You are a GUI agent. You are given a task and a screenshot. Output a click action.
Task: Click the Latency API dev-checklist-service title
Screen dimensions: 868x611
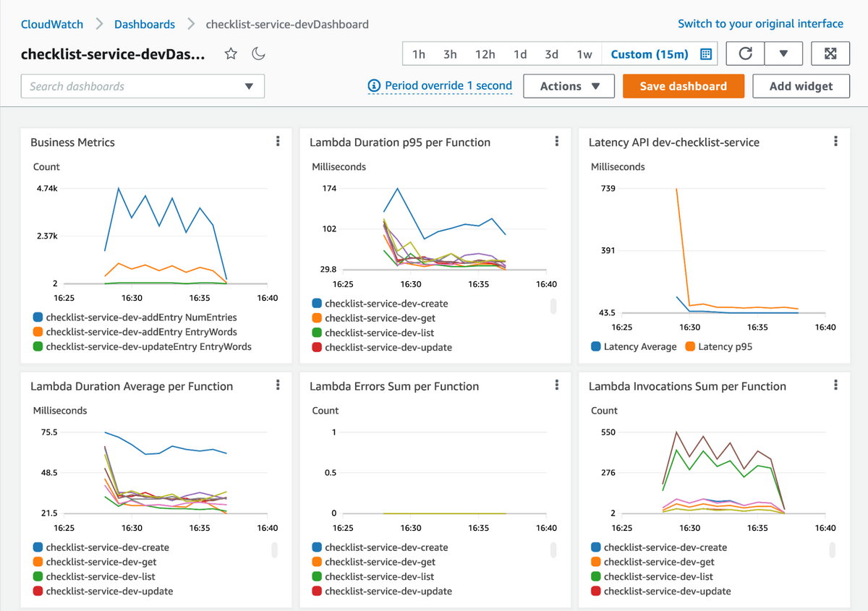point(674,142)
